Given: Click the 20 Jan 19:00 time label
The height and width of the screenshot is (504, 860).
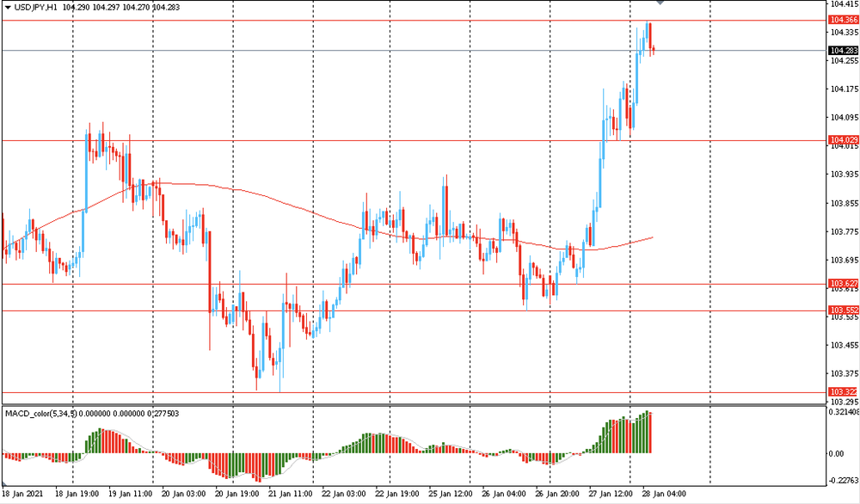Looking at the screenshot, I should point(237,494).
